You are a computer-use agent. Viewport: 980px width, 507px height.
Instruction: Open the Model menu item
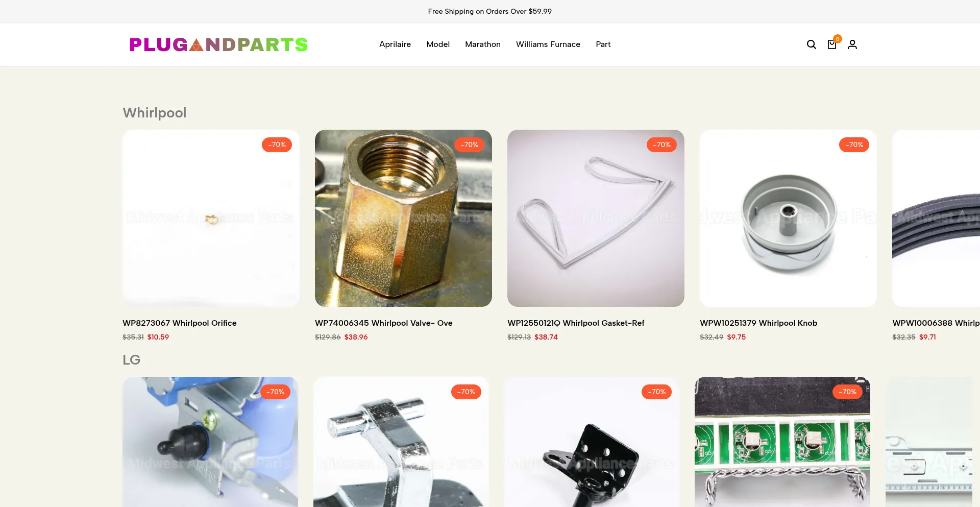tap(438, 44)
